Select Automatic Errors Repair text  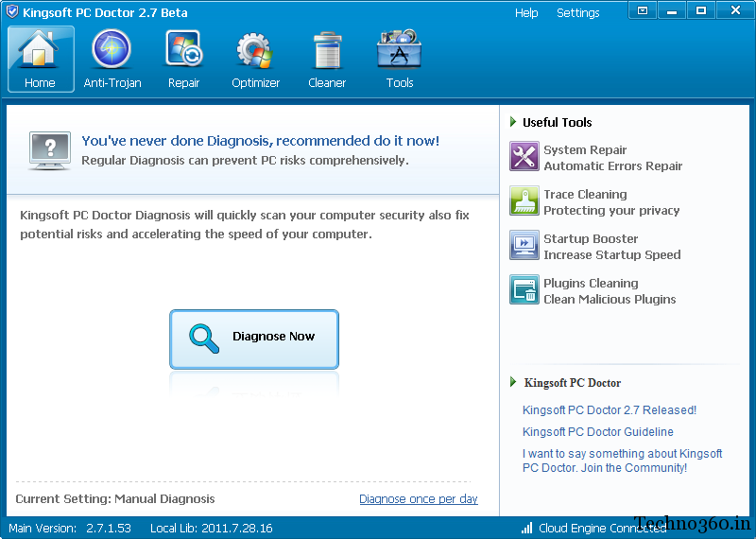[612, 166]
